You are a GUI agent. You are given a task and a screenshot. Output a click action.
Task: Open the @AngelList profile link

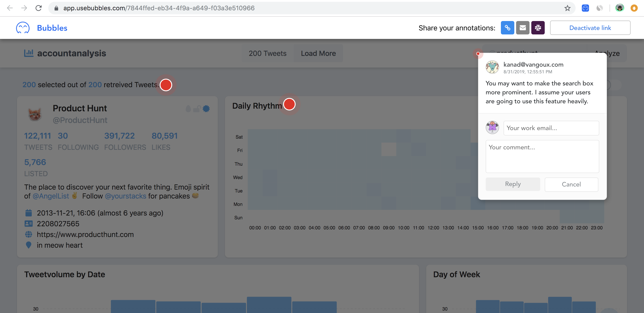tap(51, 196)
